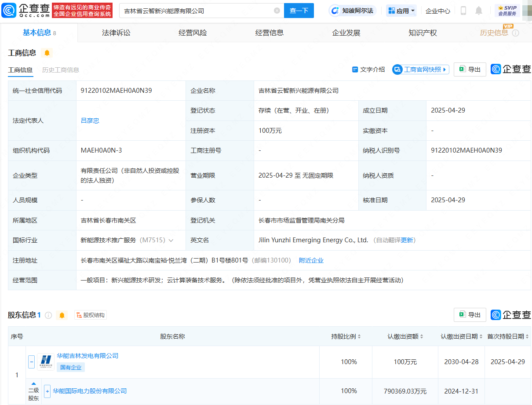The image size is (532, 405).
Task: Click the Qcc.com logo
Action: (26, 10)
